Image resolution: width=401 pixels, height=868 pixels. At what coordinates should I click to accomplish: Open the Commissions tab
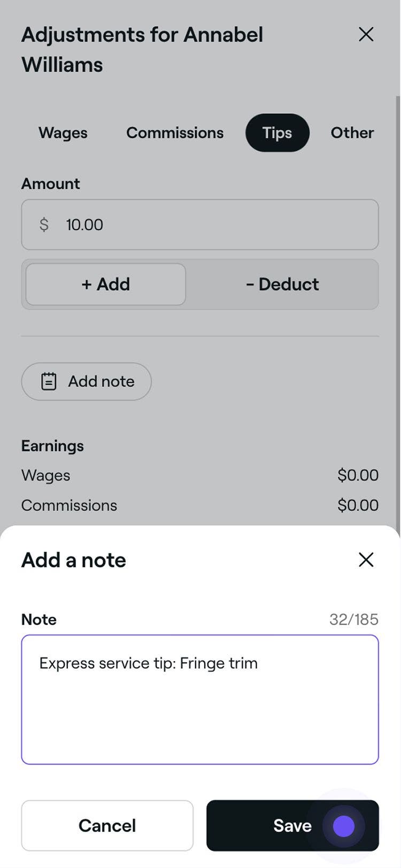(x=175, y=133)
